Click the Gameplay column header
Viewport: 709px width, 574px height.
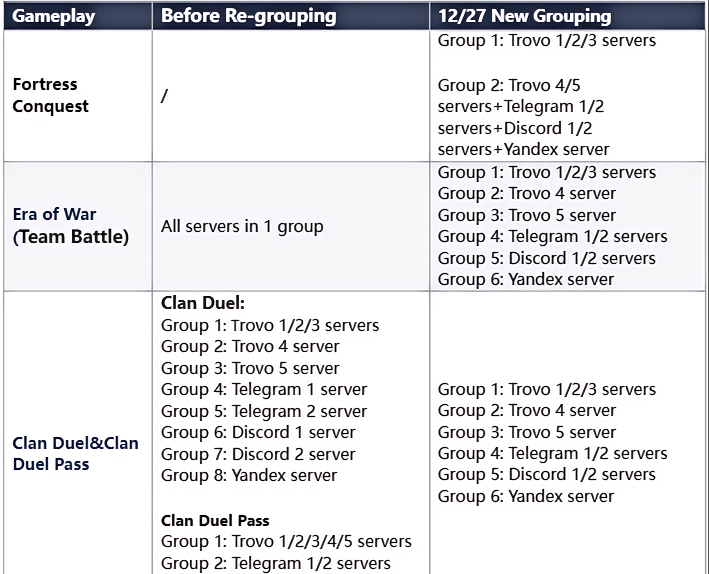coord(53,16)
